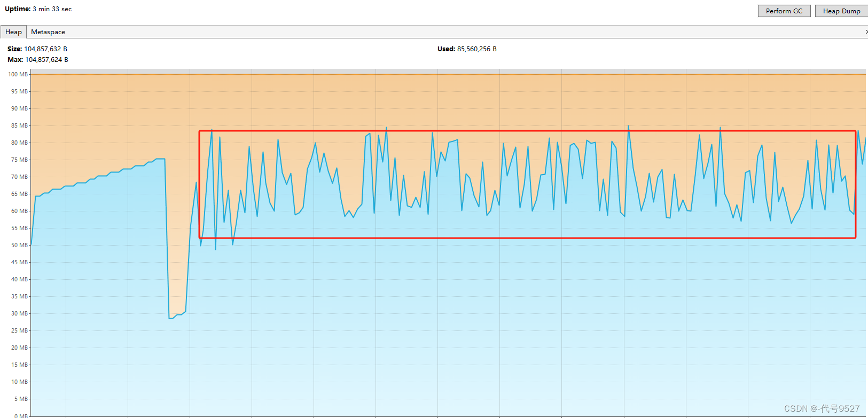Click the 45 MB axis label
Viewport: 868px width, 418px height.
(x=19, y=262)
